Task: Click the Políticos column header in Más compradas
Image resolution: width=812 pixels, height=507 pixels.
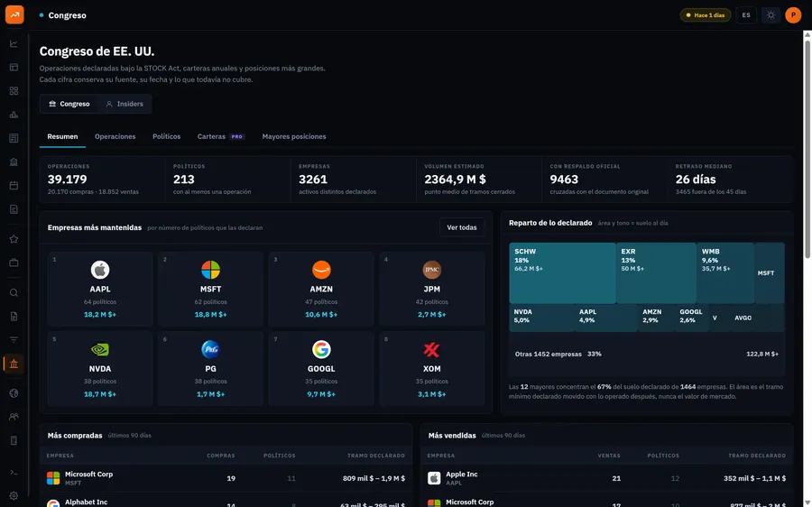Action: click(280, 456)
